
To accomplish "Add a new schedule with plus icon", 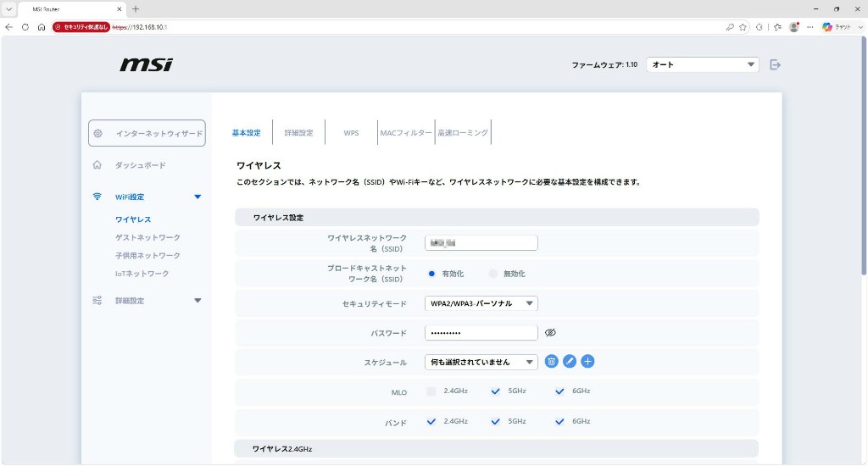I will pyautogui.click(x=588, y=362).
